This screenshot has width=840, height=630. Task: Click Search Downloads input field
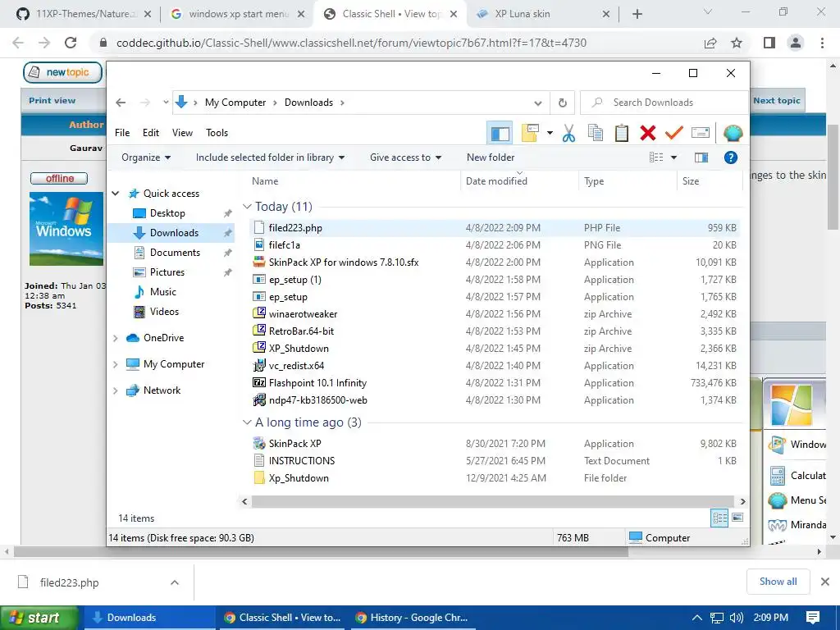[664, 103]
